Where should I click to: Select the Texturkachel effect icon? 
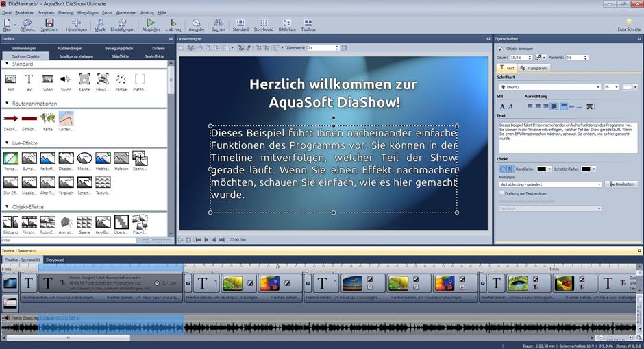pyautogui.click(x=103, y=182)
